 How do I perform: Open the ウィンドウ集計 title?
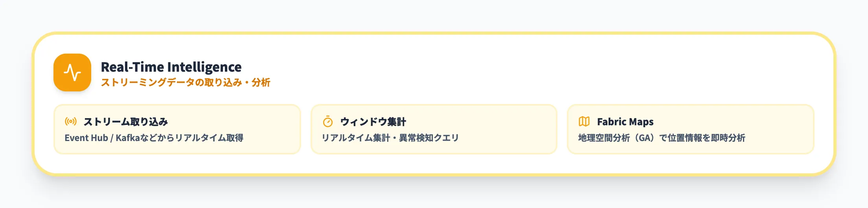coord(373,122)
